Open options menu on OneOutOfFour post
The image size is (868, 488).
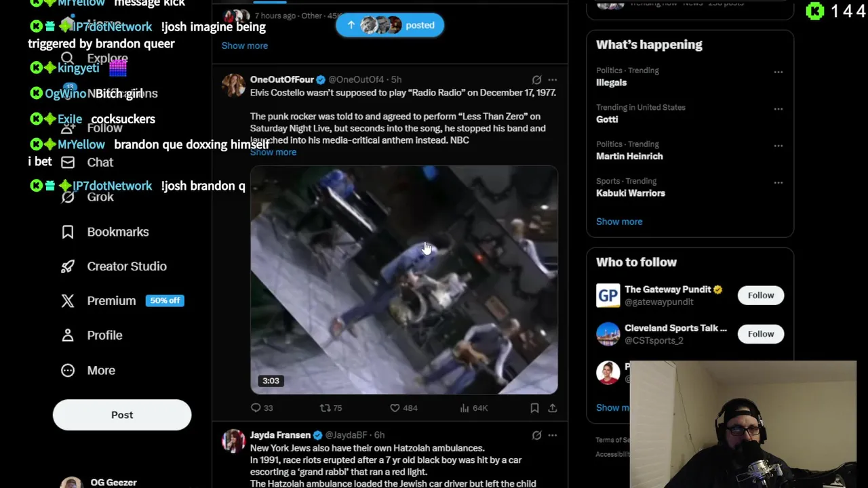pos(553,80)
